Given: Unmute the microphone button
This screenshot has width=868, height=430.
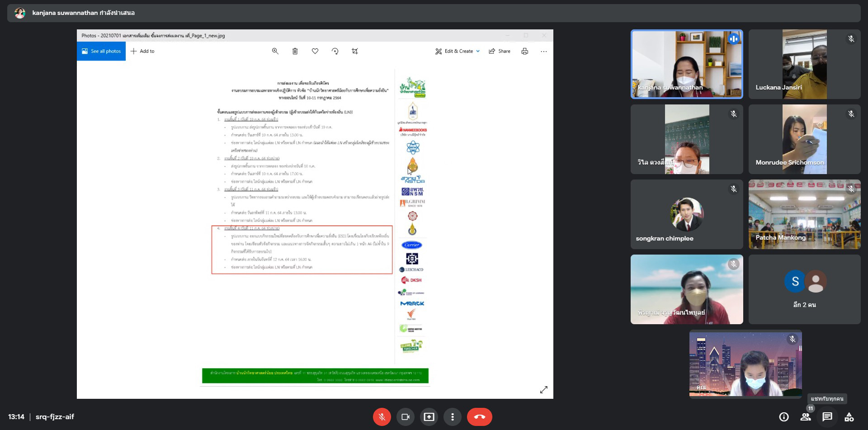Looking at the screenshot, I should (382, 417).
